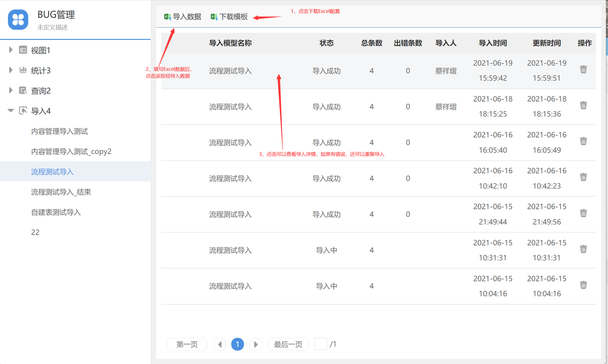The width and height of the screenshot is (608, 364).
Task: Delete the 2021-06-19 15:59:42 import record
Action: (x=583, y=69)
